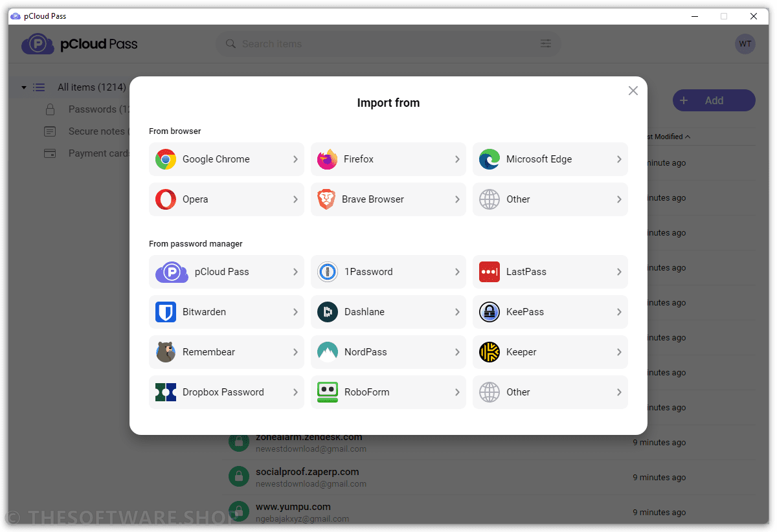Click the Dashlane logo icon
This screenshot has height=532, width=777.
click(328, 312)
